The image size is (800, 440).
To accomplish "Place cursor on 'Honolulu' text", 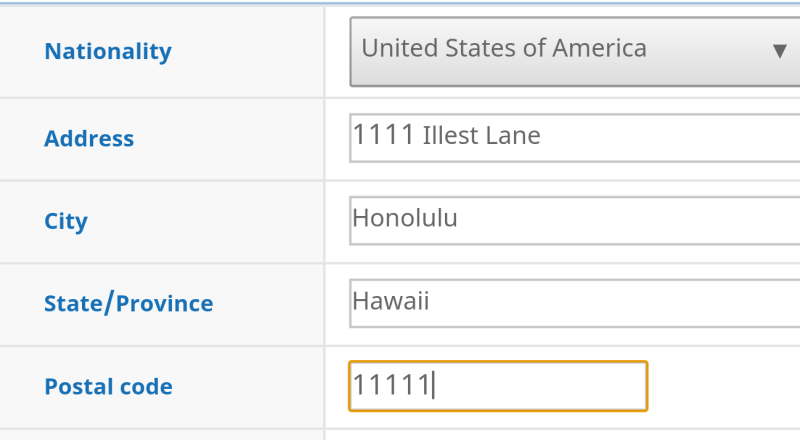I will (405, 218).
